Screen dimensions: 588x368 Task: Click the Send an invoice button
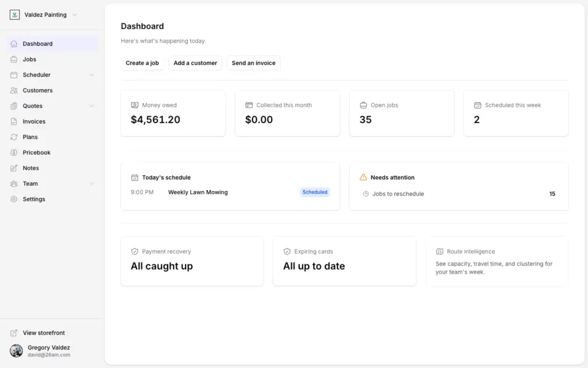253,63
